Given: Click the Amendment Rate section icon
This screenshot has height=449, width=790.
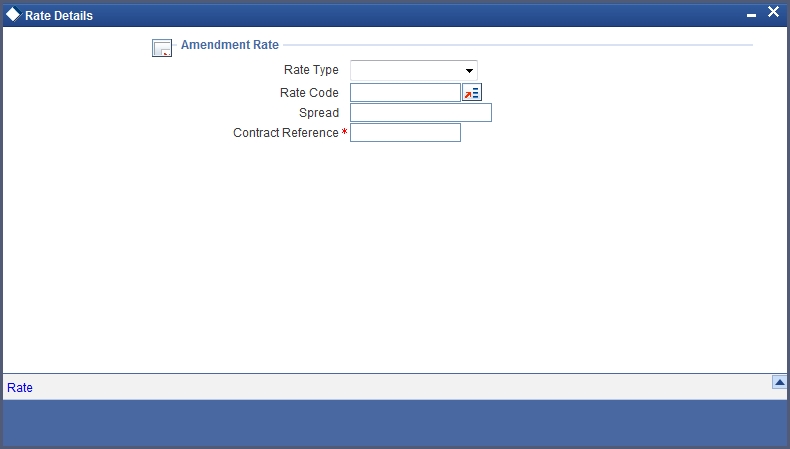Looking at the screenshot, I should click(162, 48).
